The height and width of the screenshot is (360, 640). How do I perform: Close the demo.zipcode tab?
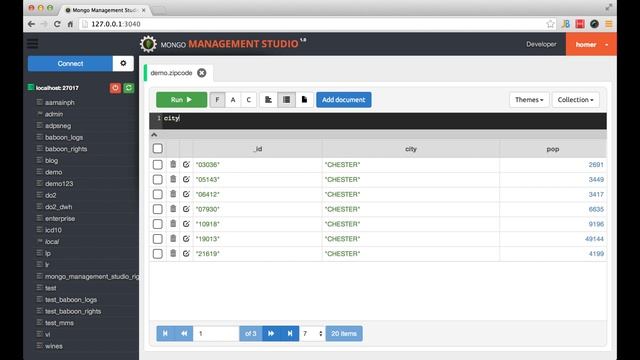click(x=202, y=73)
